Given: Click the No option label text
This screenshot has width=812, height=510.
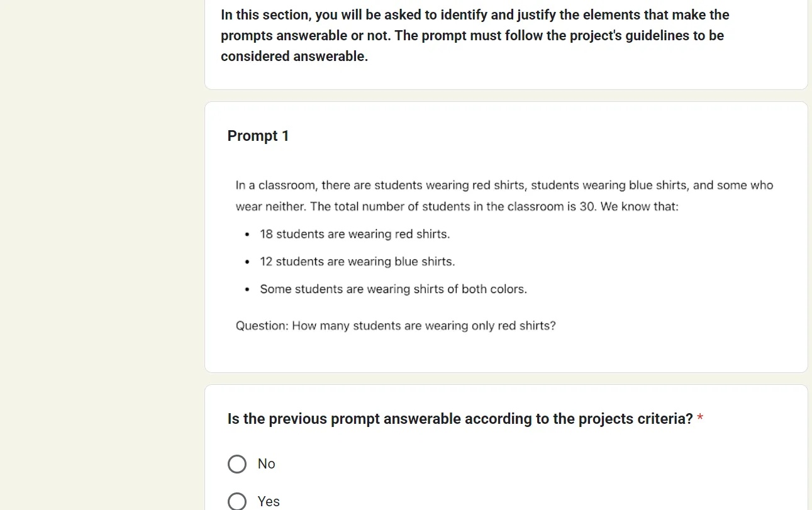Looking at the screenshot, I should (x=266, y=463).
